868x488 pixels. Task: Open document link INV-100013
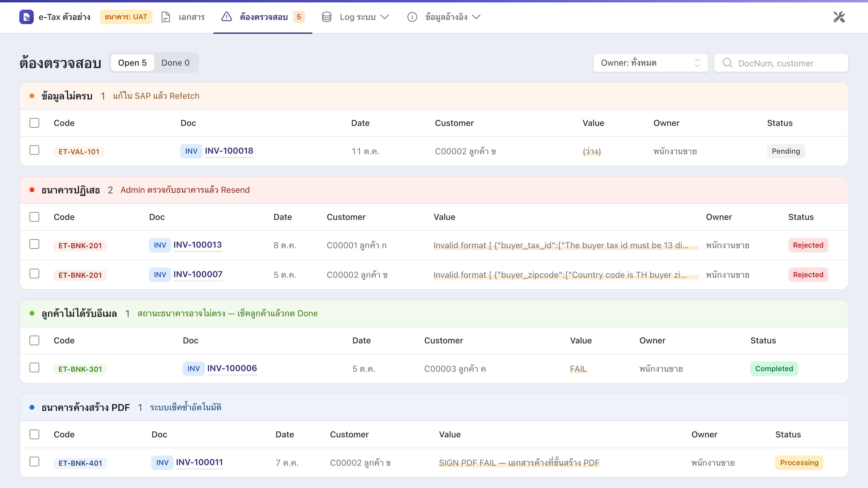(x=197, y=245)
